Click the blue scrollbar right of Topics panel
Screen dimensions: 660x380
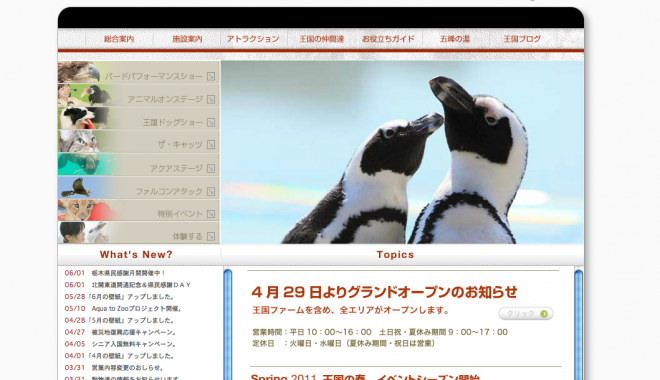pos(578,325)
